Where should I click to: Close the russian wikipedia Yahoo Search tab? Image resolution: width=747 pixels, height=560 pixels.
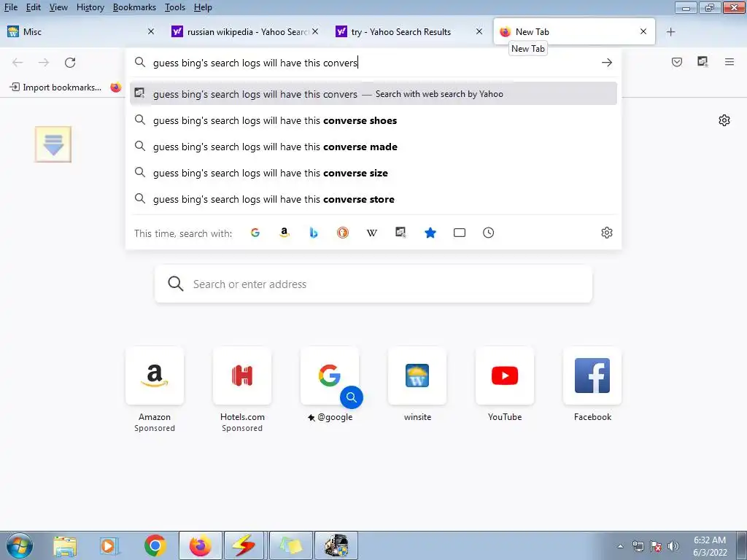315,31
